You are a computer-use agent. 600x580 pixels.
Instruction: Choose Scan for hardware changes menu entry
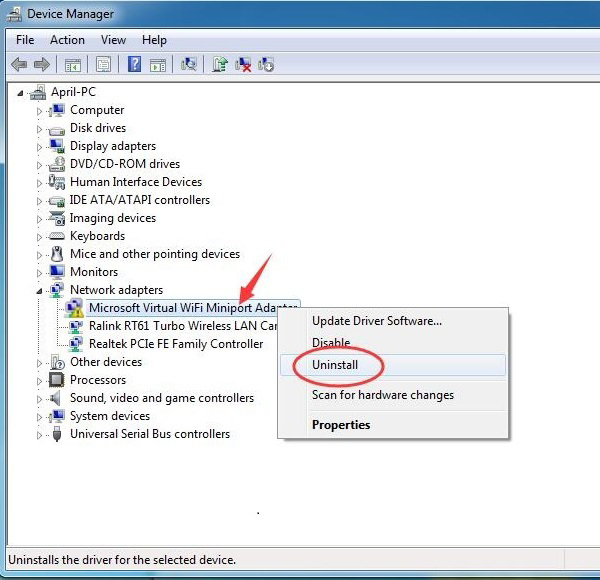point(393,395)
